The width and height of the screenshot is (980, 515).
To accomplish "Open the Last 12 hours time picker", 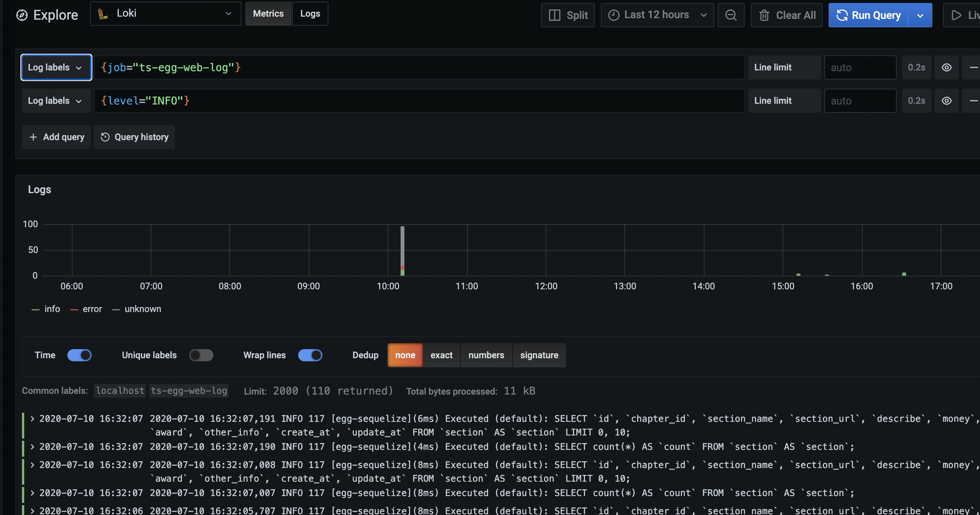I will tap(657, 15).
